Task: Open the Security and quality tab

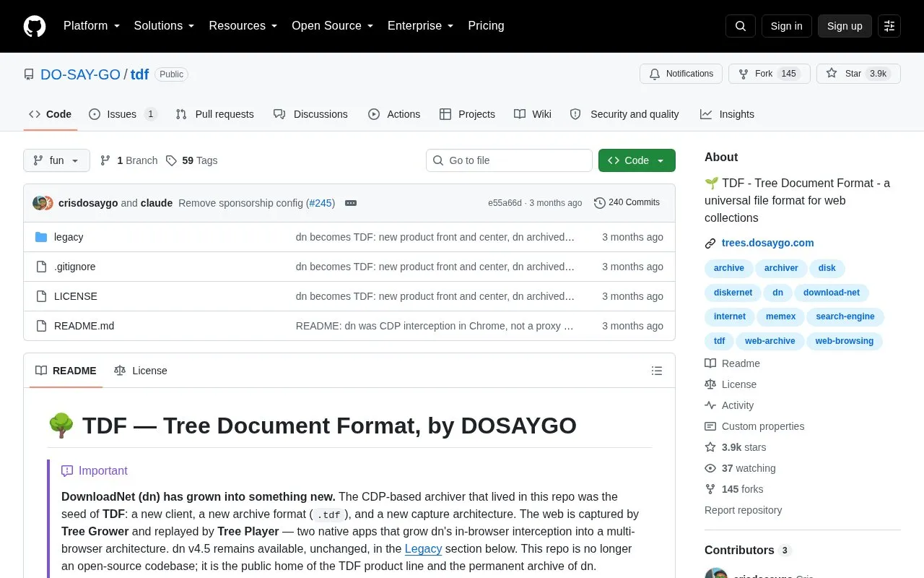Action: click(624, 114)
